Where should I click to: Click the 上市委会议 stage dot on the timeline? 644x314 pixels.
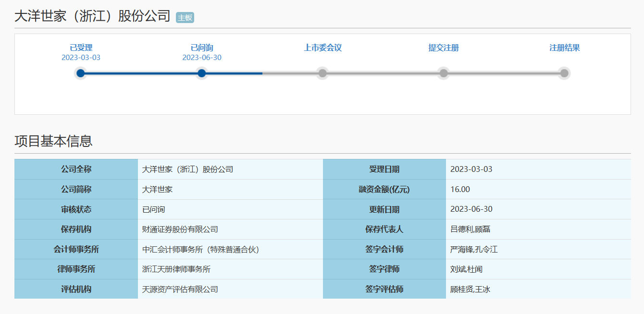(x=322, y=73)
